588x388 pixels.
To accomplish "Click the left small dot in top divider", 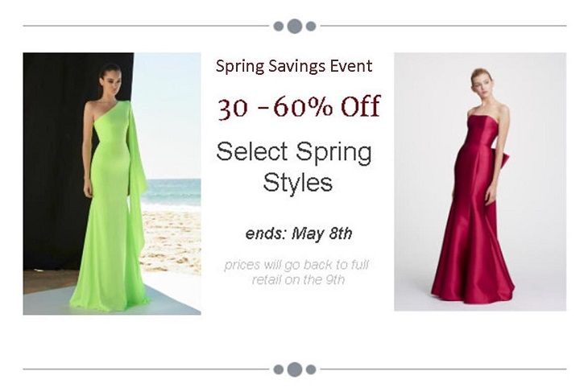I will click(x=279, y=27).
